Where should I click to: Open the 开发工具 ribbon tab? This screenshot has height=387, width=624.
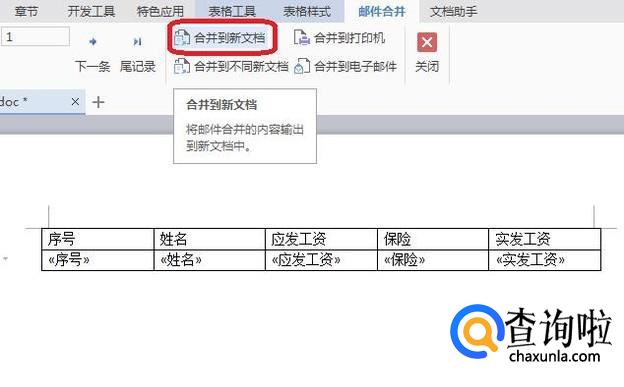tap(91, 12)
